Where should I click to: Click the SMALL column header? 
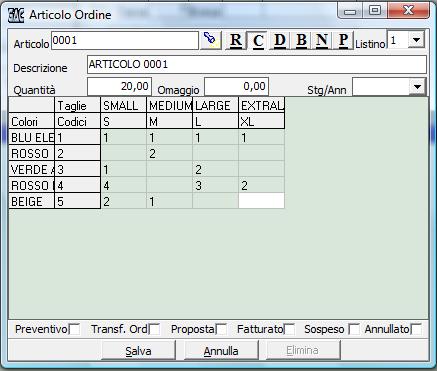pos(123,105)
